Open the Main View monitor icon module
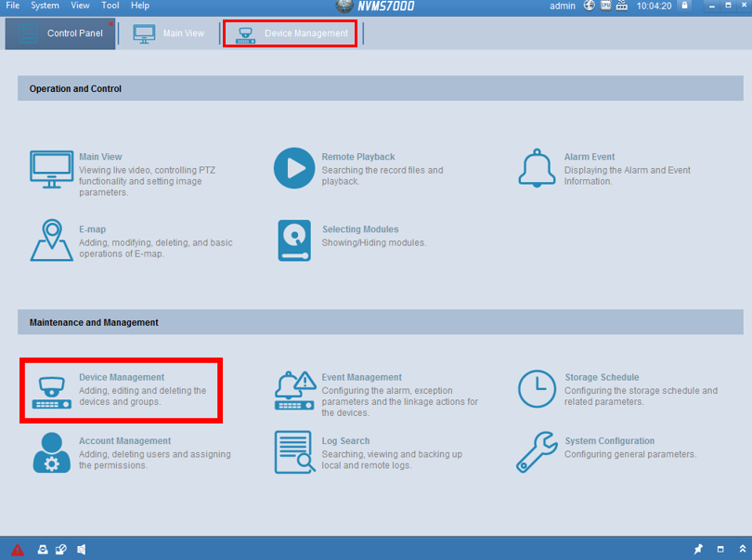Viewport: 752px width, 560px height. coord(52,169)
